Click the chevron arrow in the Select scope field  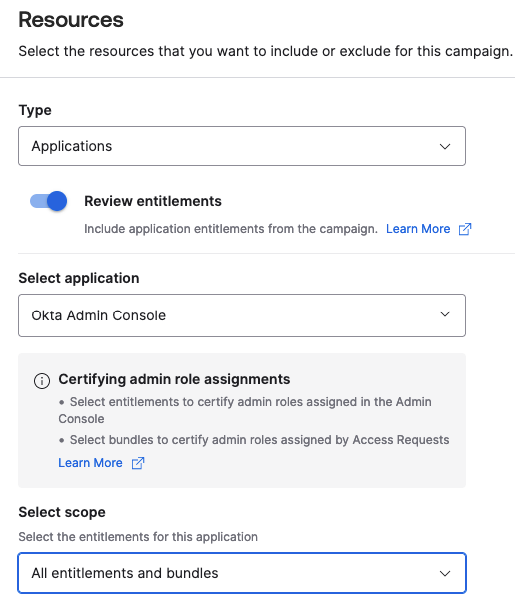[x=445, y=573]
